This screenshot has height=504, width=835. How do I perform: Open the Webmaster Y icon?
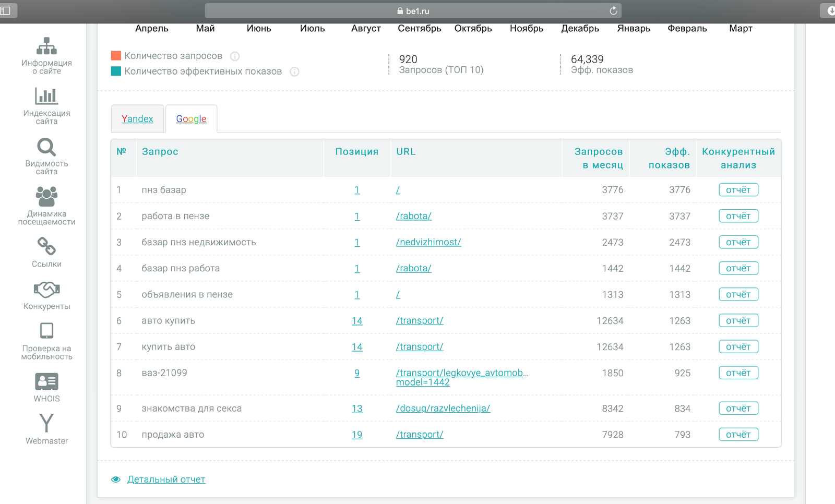coord(46,423)
